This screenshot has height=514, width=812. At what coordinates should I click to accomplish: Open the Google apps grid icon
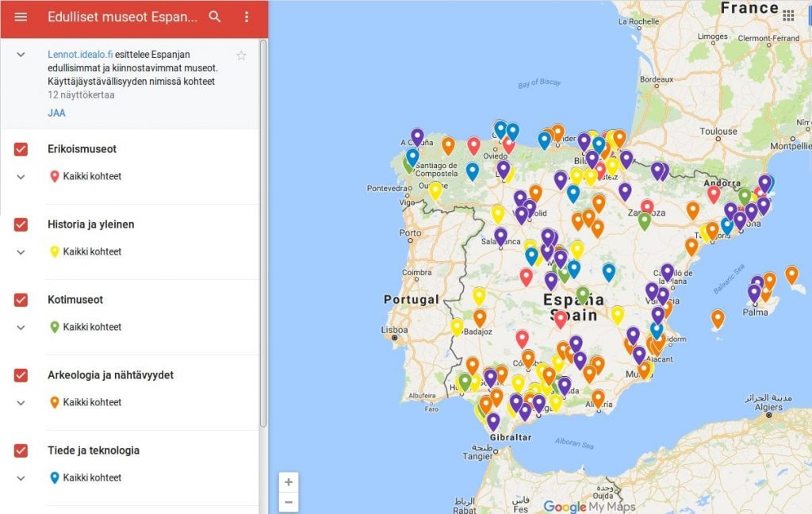coord(788,16)
